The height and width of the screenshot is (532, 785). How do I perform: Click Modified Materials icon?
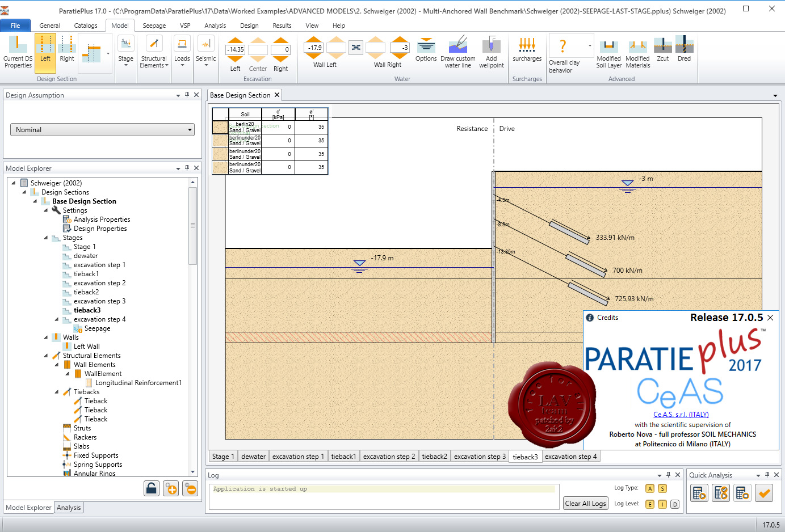(x=637, y=53)
